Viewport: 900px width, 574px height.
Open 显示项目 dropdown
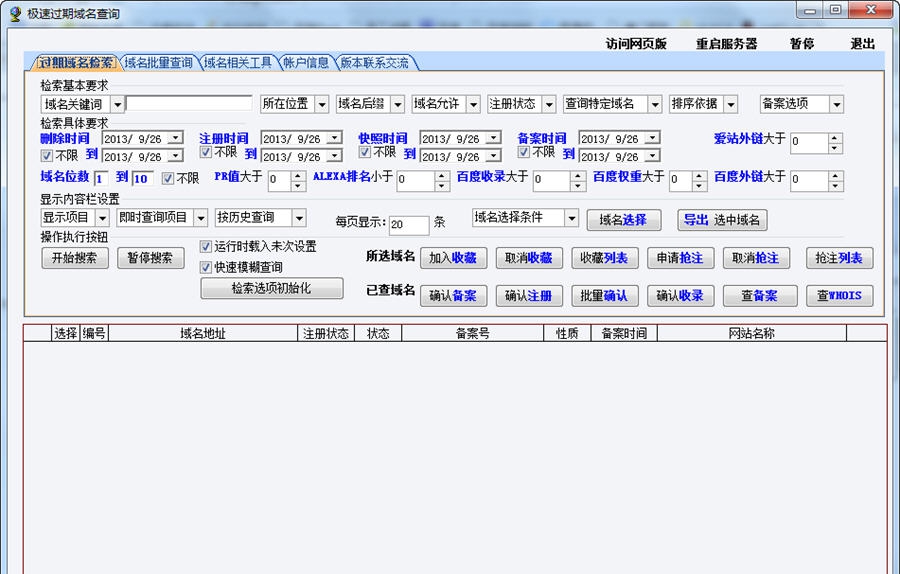click(102, 218)
